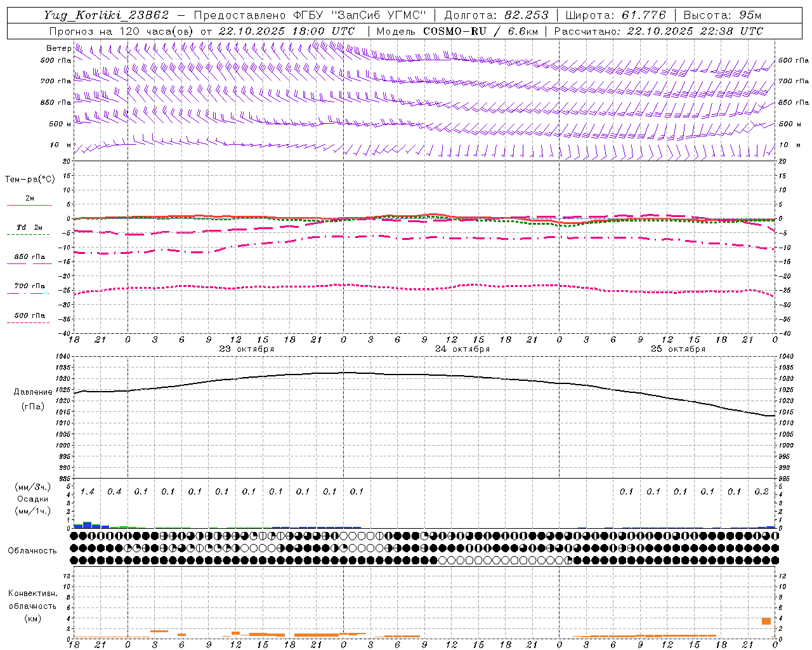Select the 25 октября date label
Image resolution: width=812 pixels, height=650 pixels.
coord(678,349)
